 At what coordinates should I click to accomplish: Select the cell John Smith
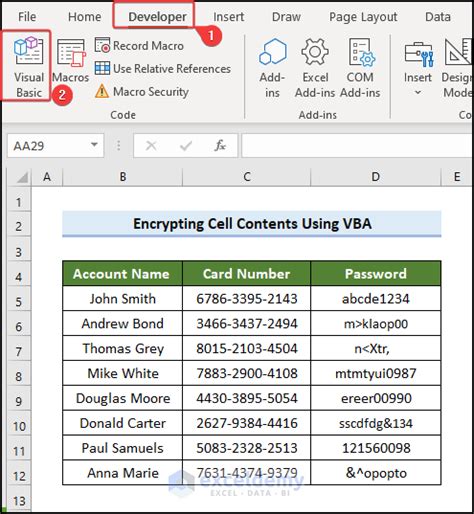tap(122, 299)
